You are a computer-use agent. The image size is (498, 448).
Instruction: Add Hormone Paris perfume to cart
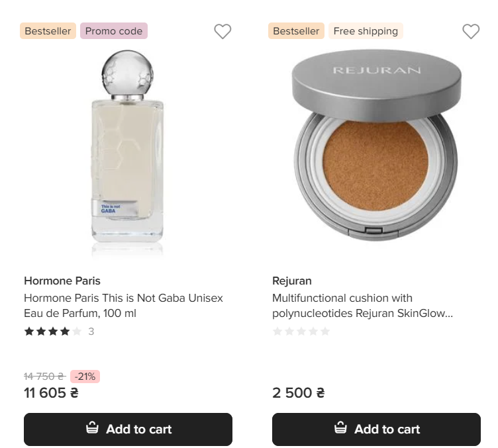pyautogui.click(x=128, y=429)
